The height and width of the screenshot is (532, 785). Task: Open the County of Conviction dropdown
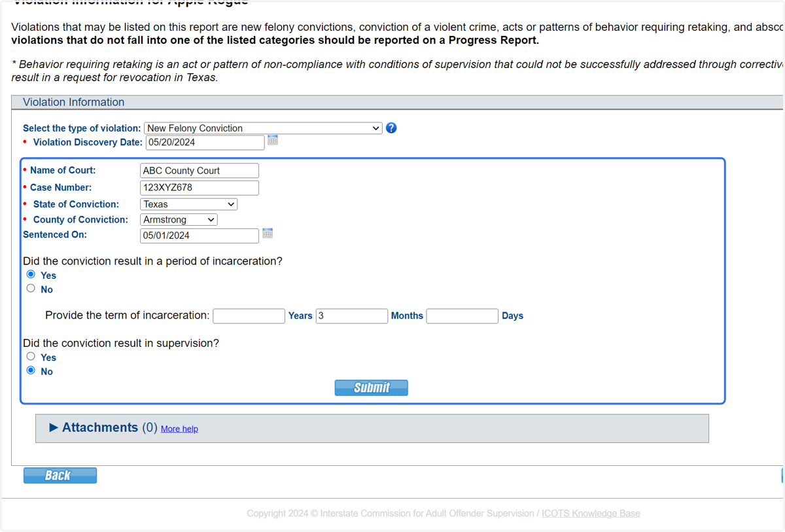[x=179, y=220]
